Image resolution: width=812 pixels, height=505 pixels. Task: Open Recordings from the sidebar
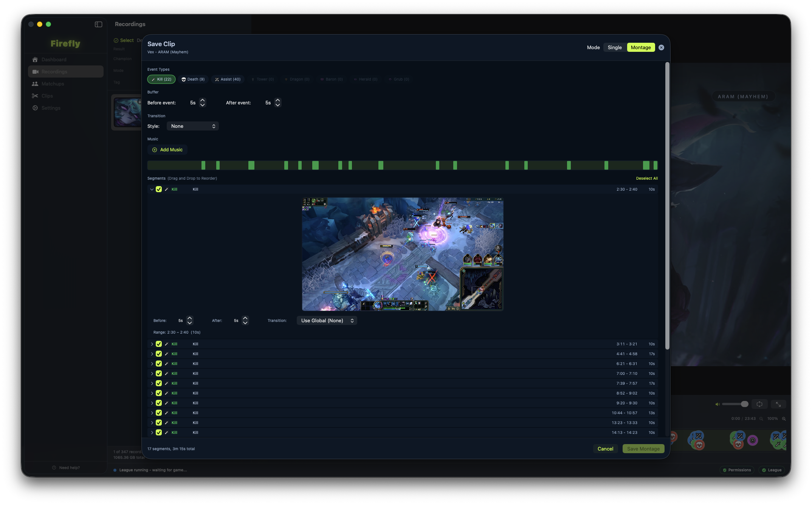[x=65, y=71]
